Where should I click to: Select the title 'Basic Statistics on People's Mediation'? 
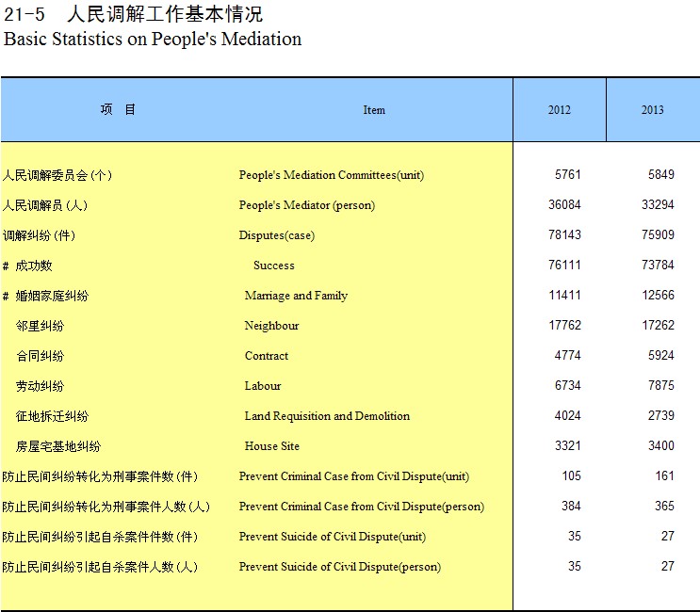[153, 40]
